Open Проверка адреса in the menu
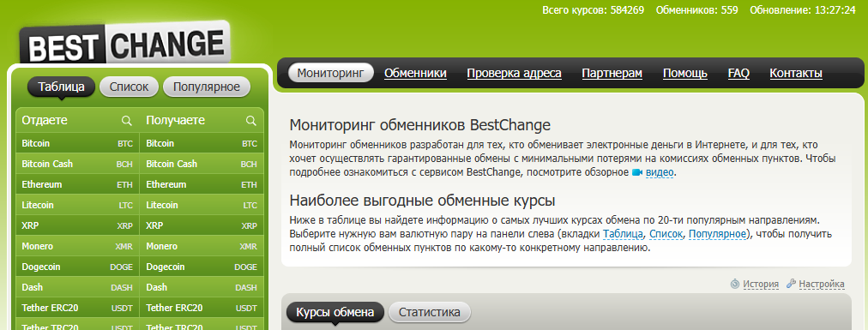The width and height of the screenshot is (868, 330). (x=515, y=73)
